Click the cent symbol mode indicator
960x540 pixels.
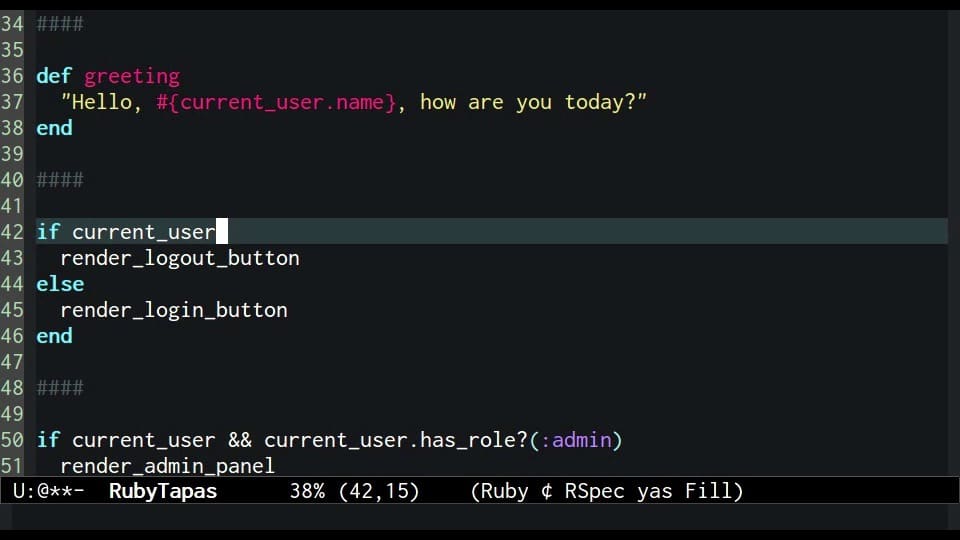pos(547,491)
